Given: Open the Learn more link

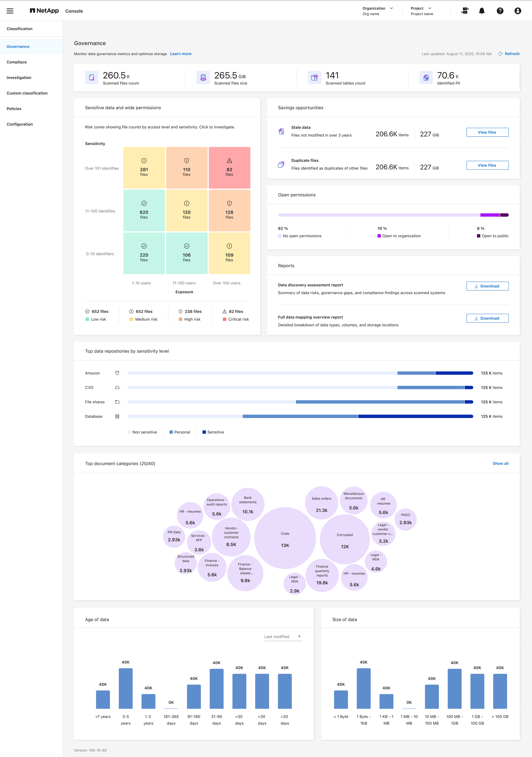Looking at the screenshot, I should click(x=181, y=54).
